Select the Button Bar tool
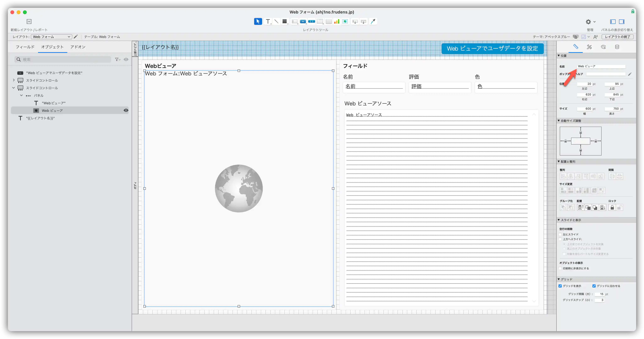 [311, 22]
